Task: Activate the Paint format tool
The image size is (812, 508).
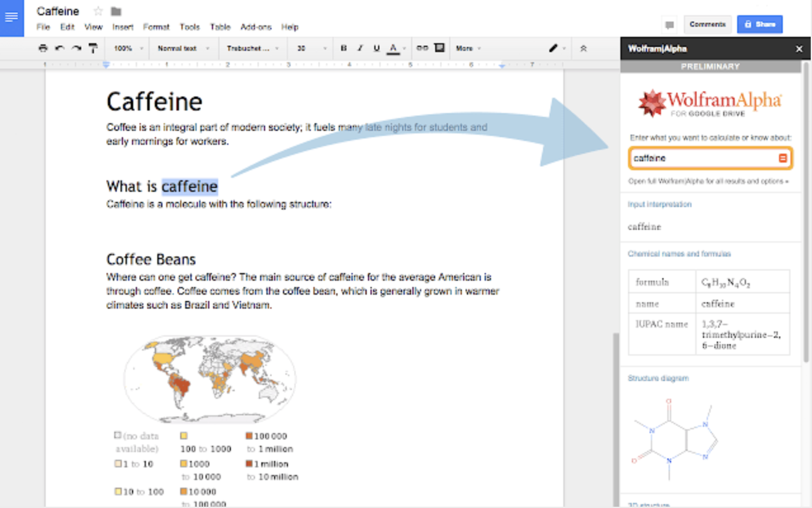Action: pyautogui.click(x=93, y=48)
